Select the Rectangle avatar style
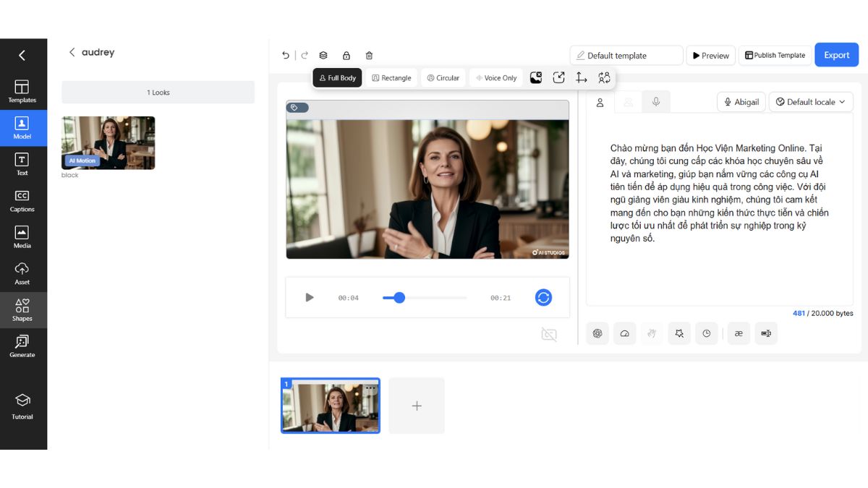Image resolution: width=868 pixels, height=488 pixels. pyautogui.click(x=391, y=77)
